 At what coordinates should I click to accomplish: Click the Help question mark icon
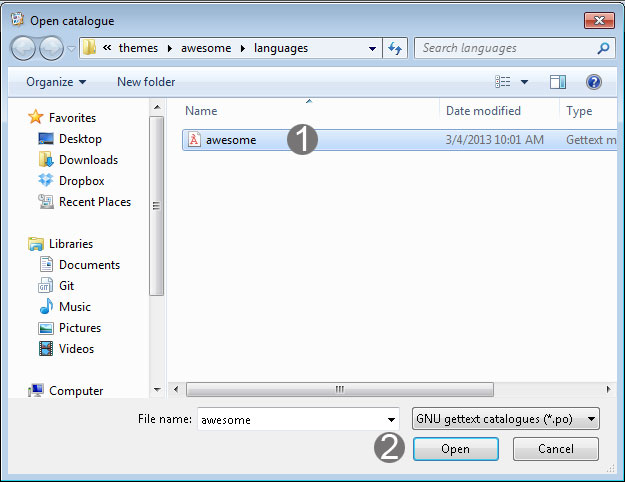pyautogui.click(x=593, y=82)
